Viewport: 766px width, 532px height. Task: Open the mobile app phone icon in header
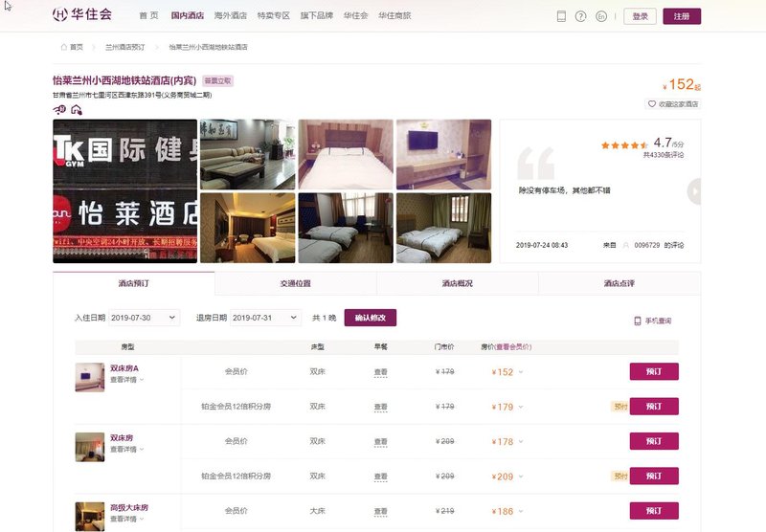click(561, 16)
